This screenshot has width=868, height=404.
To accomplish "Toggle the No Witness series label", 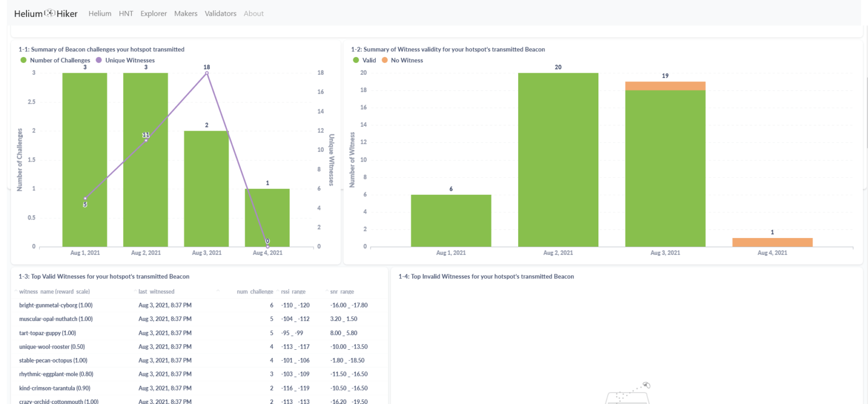I will (x=407, y=60).
